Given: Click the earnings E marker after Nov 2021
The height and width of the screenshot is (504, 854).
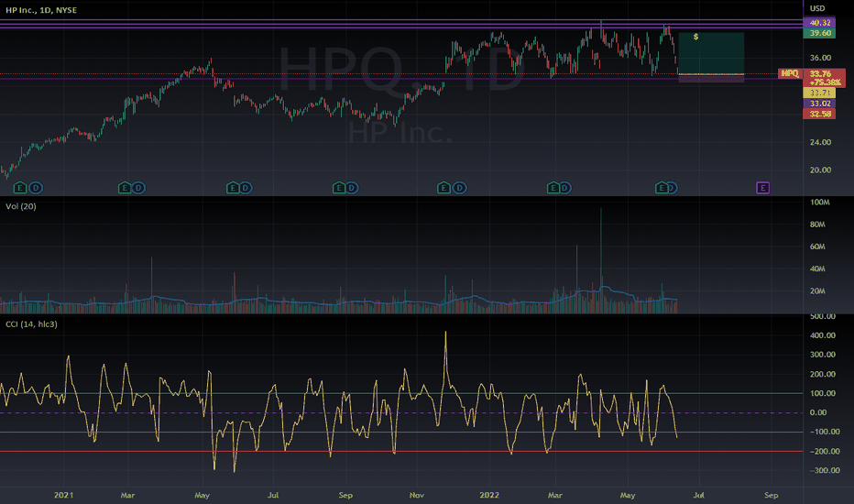Looking at the screenshot, I should tap(443, 188).
